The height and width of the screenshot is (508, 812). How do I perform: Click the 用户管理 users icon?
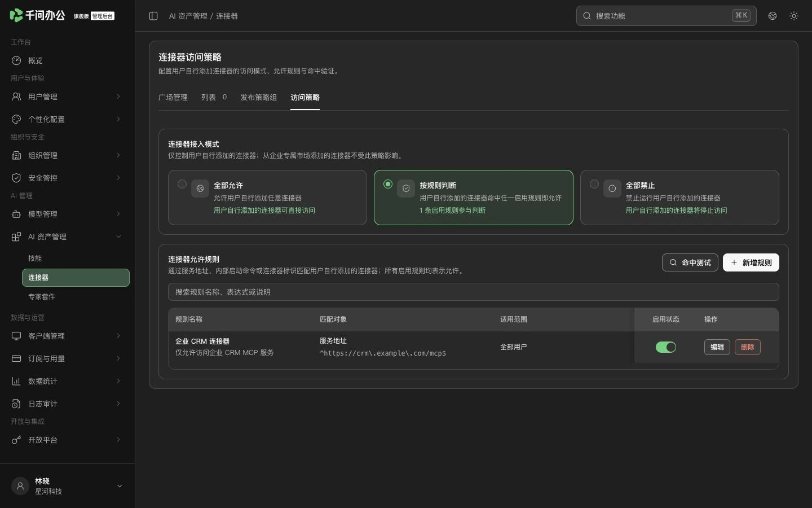click(x=16, y=97)
